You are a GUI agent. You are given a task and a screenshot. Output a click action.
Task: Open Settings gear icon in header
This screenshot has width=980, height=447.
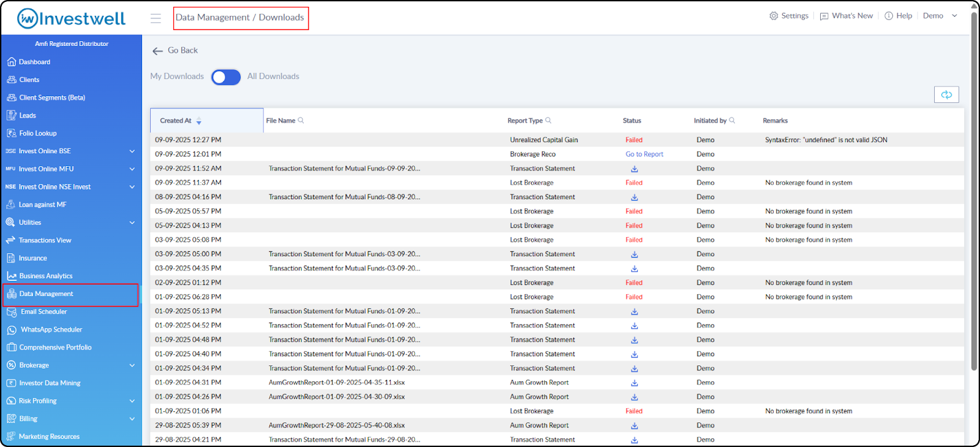coord(774,16)
